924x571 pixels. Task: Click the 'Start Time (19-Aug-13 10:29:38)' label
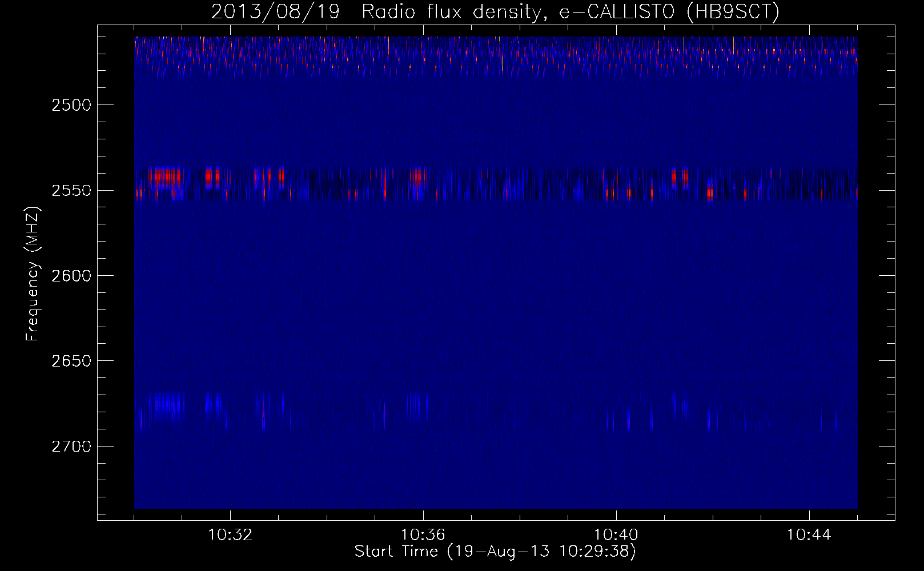tap(495, 552)
